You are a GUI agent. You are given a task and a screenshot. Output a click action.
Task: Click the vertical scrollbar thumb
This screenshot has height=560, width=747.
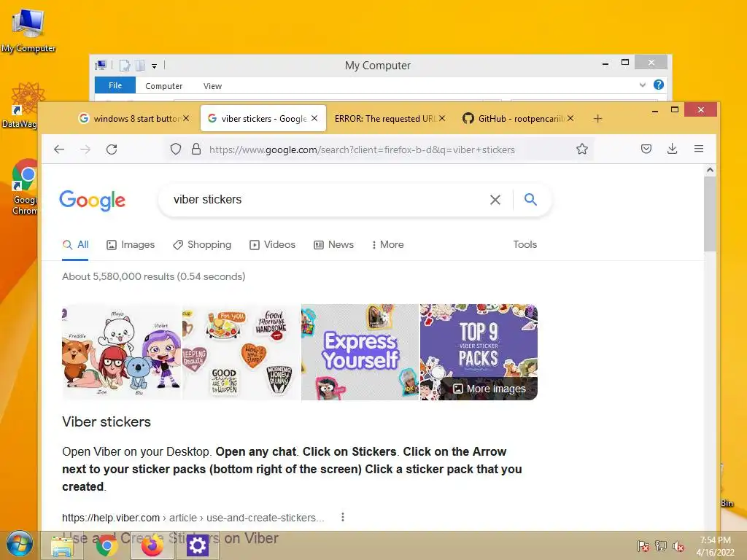[x=710, y=214]
